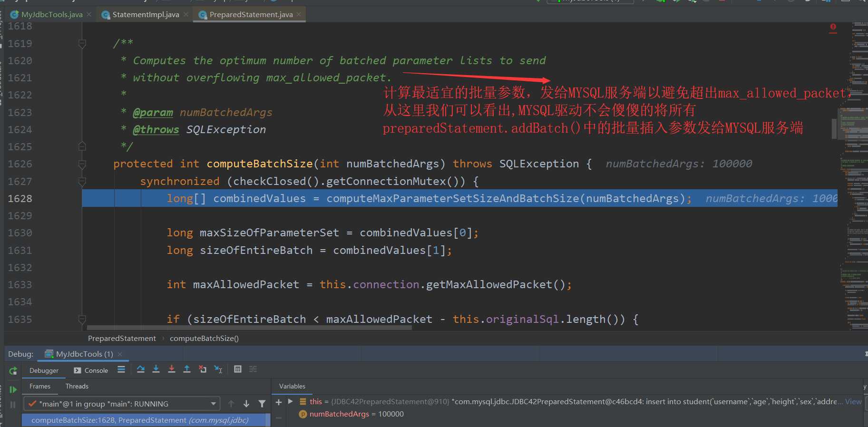Fold synchronized block at line 1627

click(x=82, y=182)
